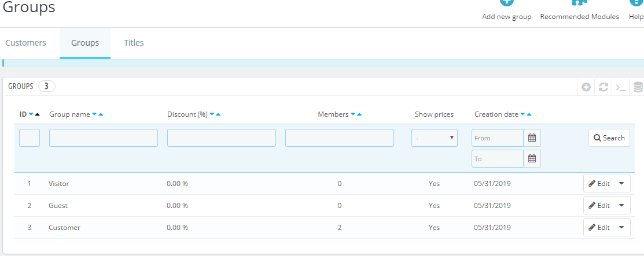Viewport: 644px width, 256px height.
Task: Click the Members column header
Action: (x=333, y=114)
